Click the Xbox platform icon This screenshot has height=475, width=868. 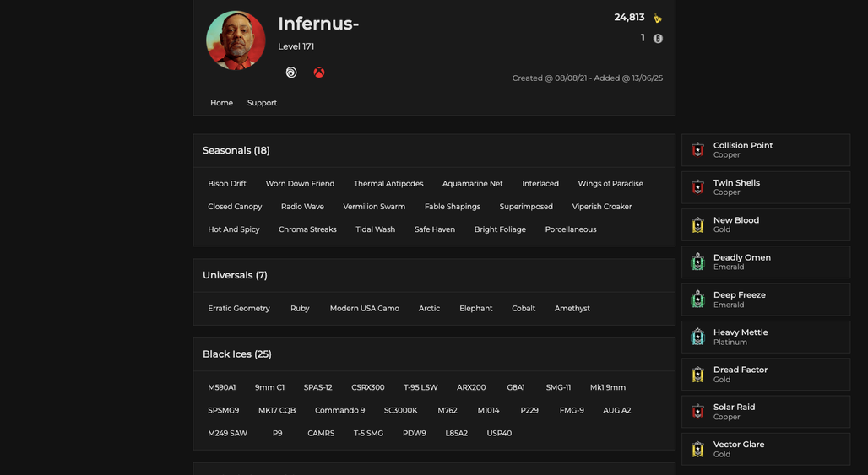point(319,73)
